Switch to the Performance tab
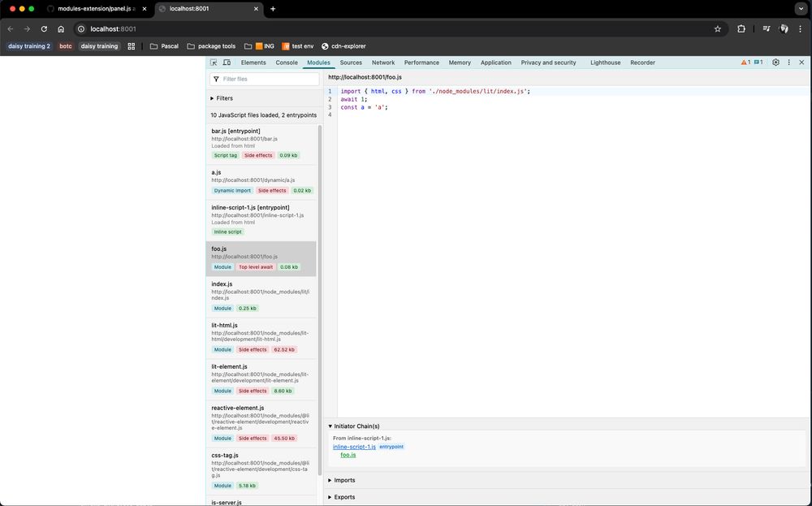This screenshot has width=812, height=506. (421, 63)
